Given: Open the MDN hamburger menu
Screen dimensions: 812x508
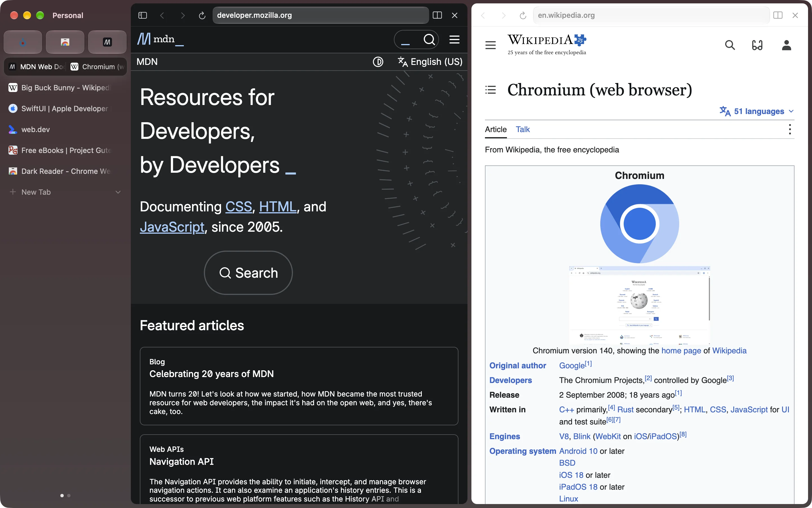Looking at the screenshot, I should (454, 40).
